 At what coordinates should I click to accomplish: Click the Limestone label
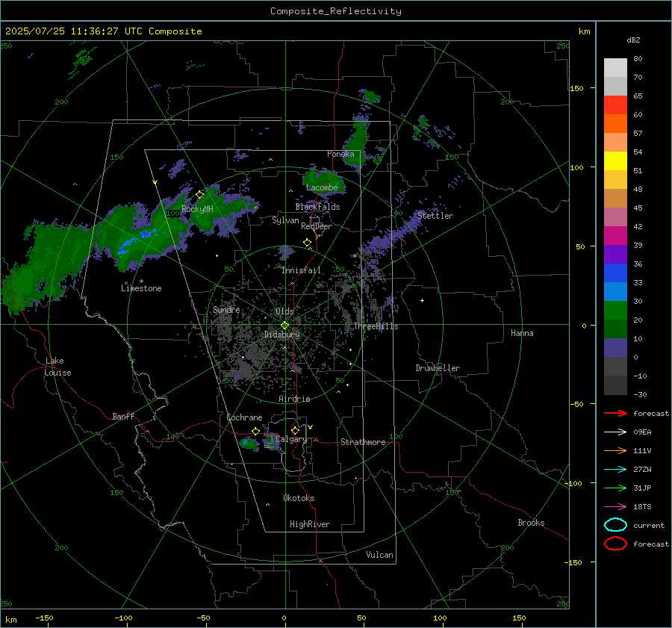[x=141, y=288]
